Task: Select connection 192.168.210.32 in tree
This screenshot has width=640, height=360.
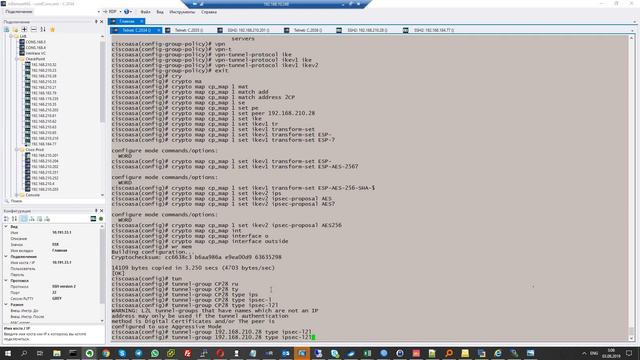Action: (x=44, y=64)
